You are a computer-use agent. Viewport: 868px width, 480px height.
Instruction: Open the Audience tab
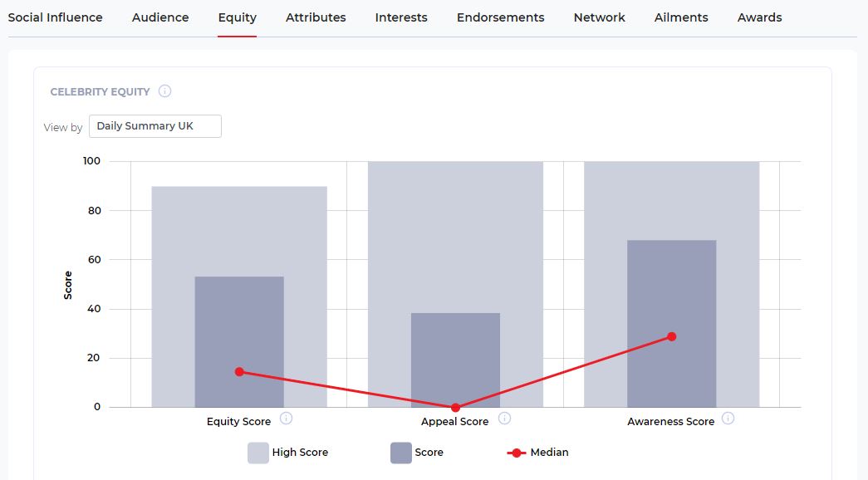[x=160, y=17]
